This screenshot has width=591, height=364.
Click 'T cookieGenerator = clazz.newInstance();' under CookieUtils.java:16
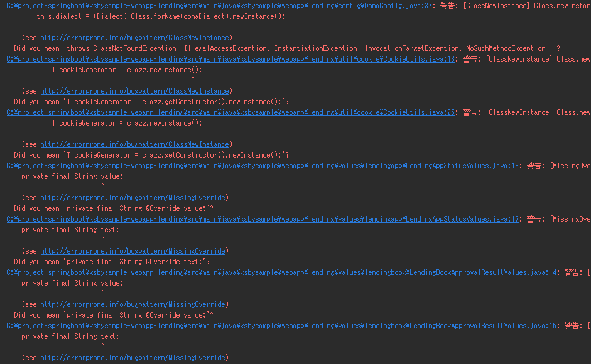click(127, 70)
